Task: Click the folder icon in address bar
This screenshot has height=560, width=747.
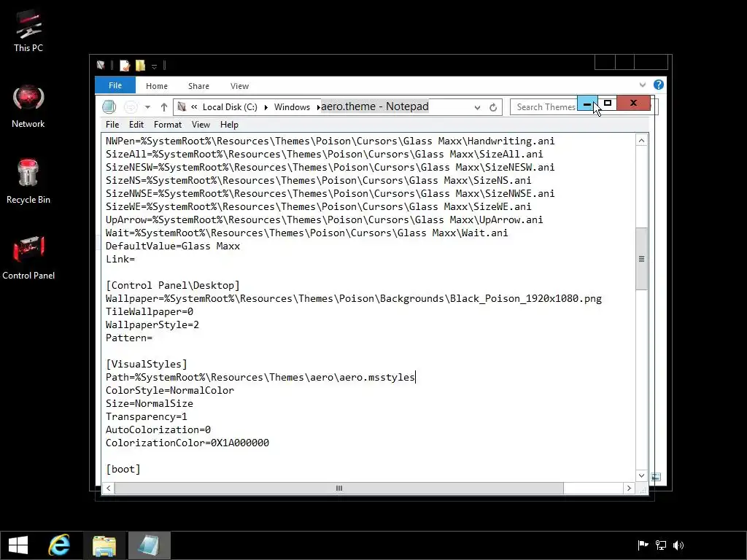Action: tap(182, 106)
